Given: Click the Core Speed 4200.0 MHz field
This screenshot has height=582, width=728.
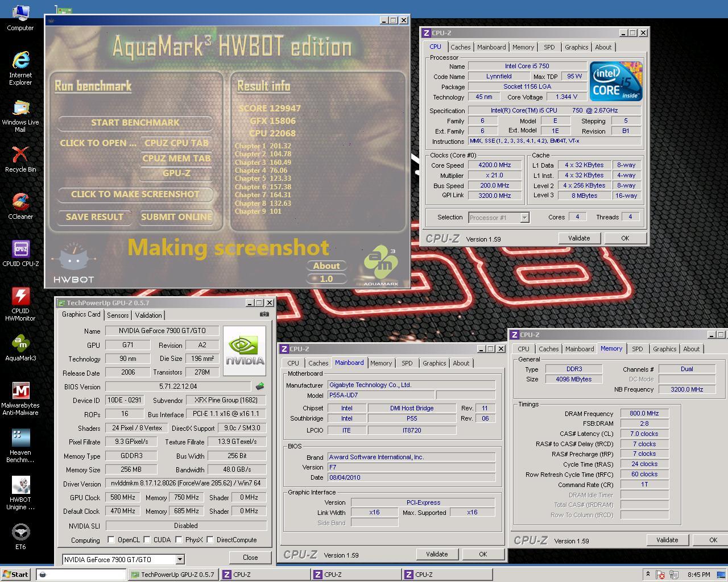Looking at the screenshot, I should (x=495, y=165).
